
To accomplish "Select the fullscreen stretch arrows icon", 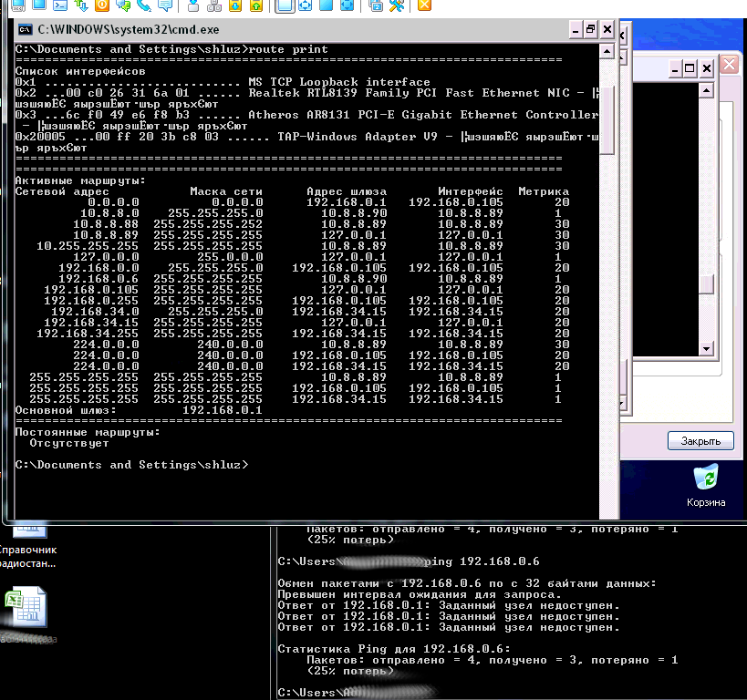I will click(x=347, y=5).
